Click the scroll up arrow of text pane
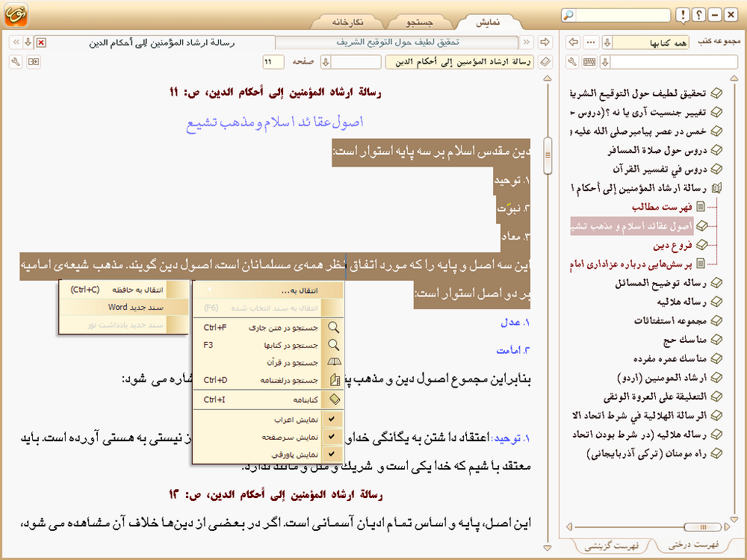The height and width of the screenshot is (560, 747). [x=548, y=78]
